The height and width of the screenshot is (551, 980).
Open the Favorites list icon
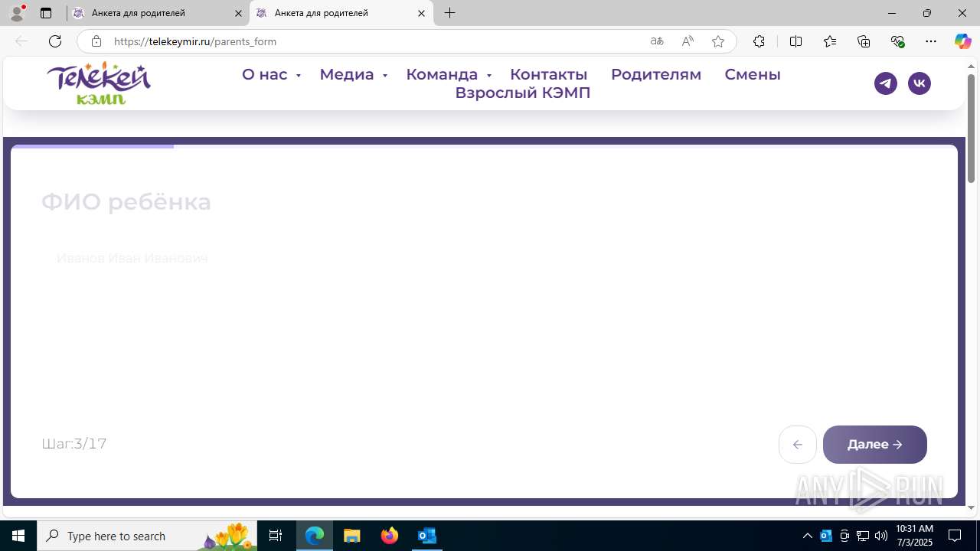click(830, 41)
